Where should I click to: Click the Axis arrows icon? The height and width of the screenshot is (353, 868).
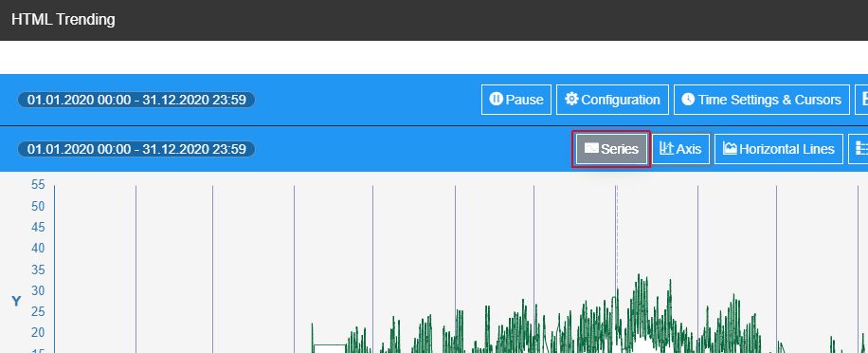[x=666, y=149]
